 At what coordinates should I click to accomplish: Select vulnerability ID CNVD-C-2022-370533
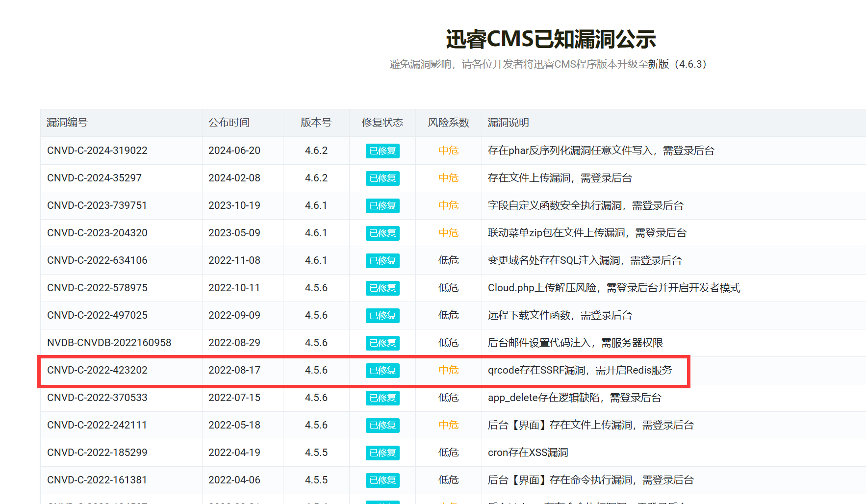tap(97, 398)
